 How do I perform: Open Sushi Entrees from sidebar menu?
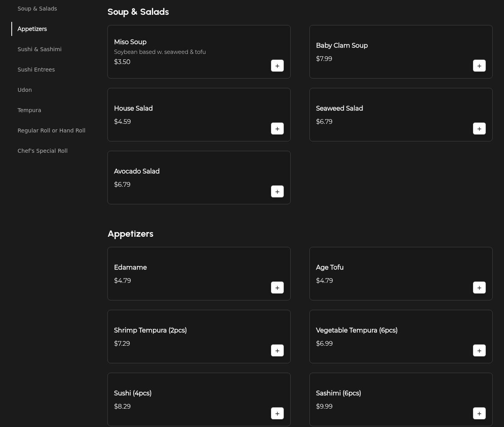tap(36, 70)
